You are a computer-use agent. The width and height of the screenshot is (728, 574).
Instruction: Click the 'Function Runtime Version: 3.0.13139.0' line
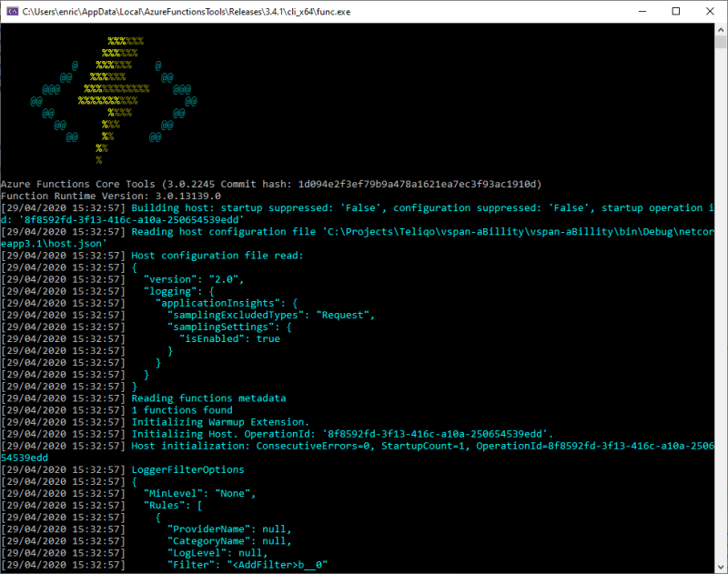(111, 196)
